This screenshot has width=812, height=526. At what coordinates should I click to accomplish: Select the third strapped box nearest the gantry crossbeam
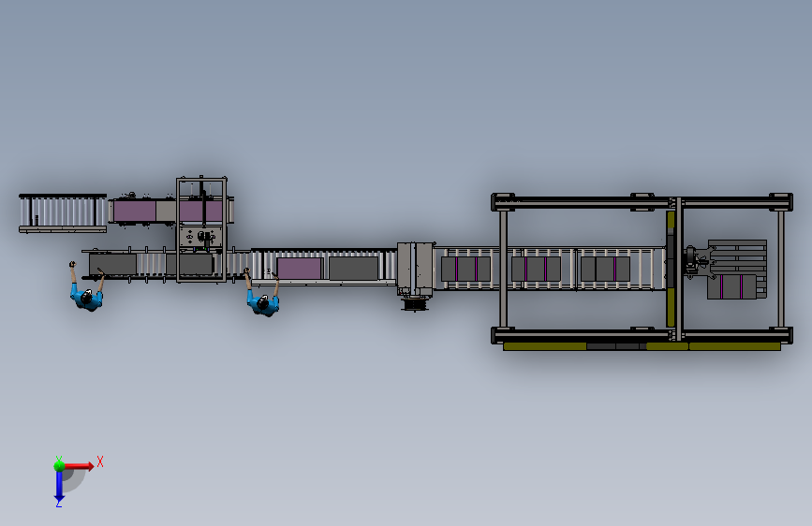(x=605, y=270)
